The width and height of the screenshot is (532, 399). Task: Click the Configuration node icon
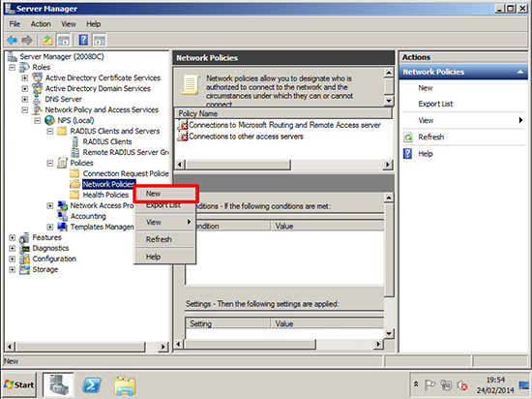24,259
